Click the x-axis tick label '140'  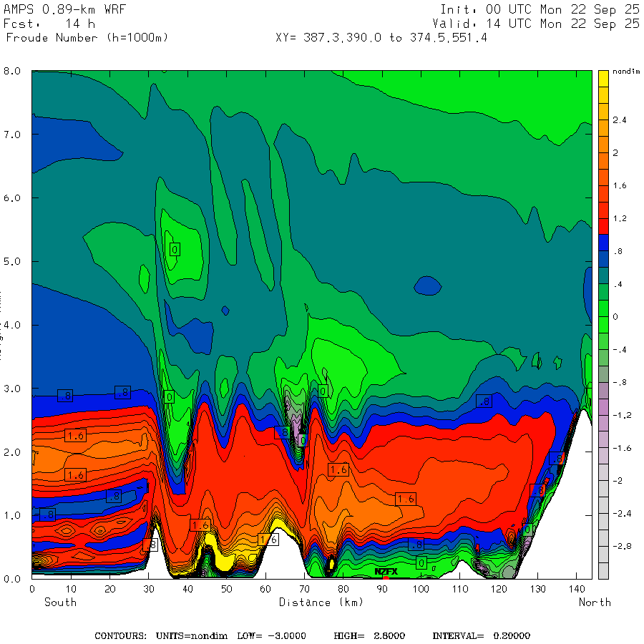pyautogui.click(x=577, y=589)
